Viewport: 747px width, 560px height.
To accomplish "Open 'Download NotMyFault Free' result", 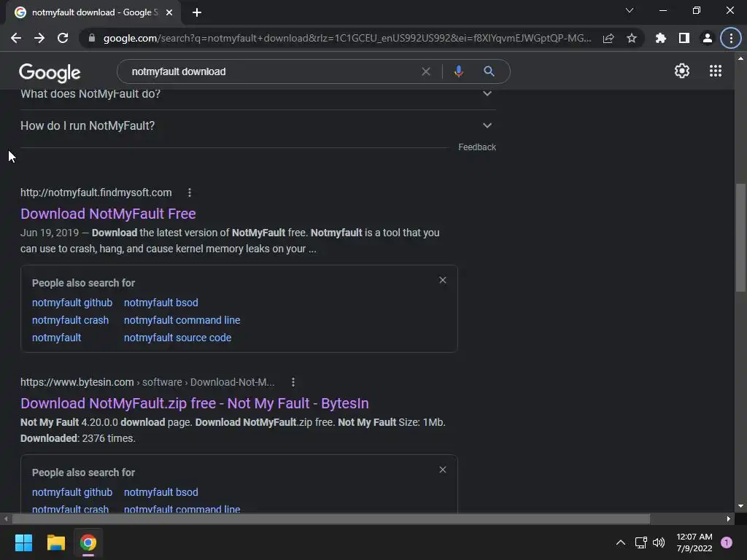I will tap(108, 214).
